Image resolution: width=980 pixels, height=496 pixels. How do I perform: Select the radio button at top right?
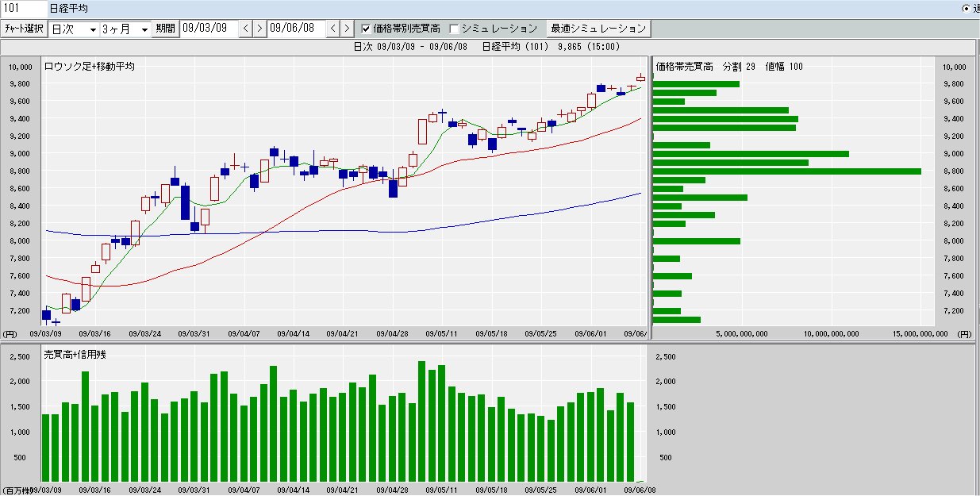pyautogui.click(x=966, y=9)
